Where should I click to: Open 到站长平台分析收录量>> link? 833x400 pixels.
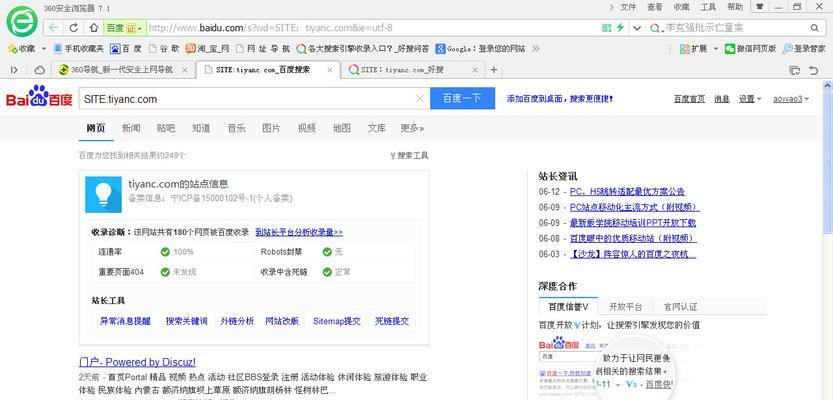pos(299,232)
